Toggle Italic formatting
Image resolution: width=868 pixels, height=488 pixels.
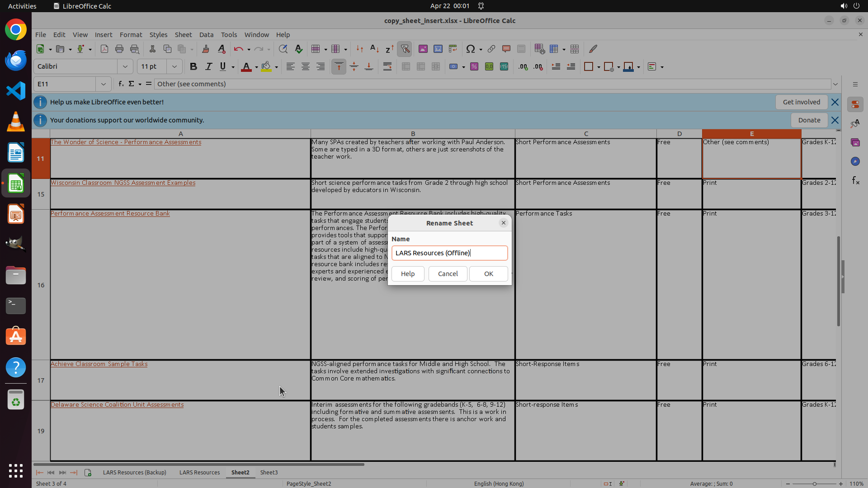[x=208, y=67]
